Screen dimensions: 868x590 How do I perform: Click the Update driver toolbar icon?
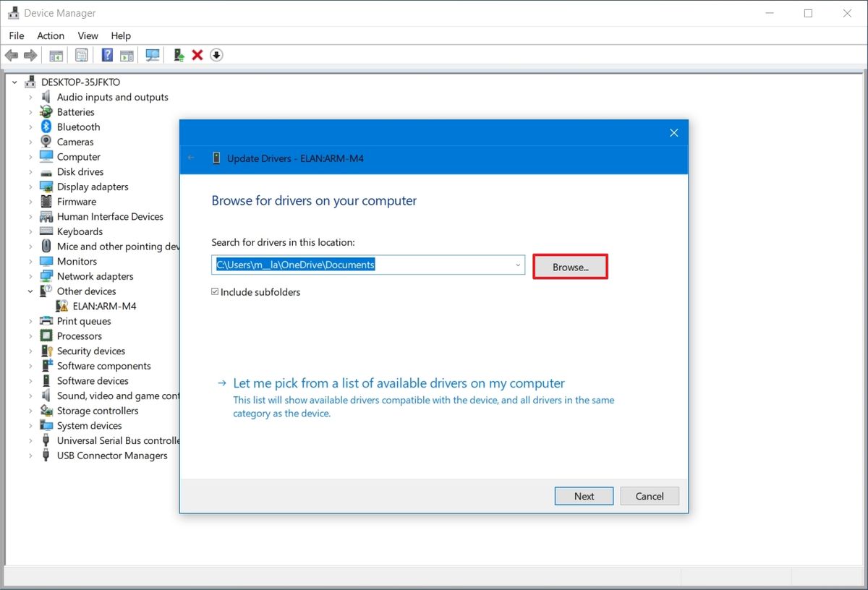pyautogui.click(x=179, y=55)
